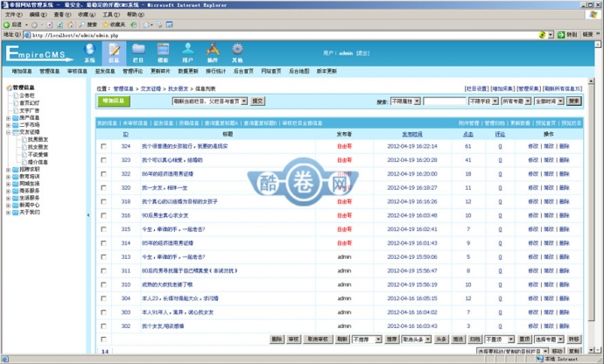Tick the checkbox for row ID 313
This screenshot has height=364, width=604.
tap(103, 257)
